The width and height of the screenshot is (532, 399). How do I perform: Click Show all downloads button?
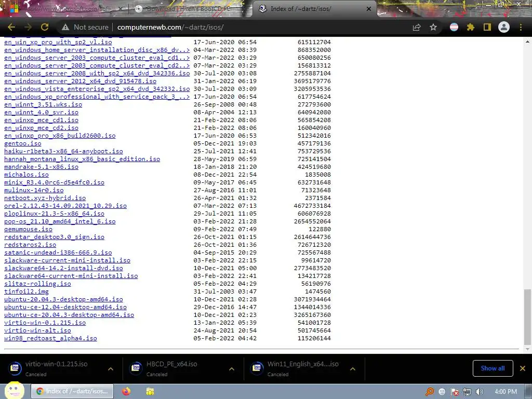[493, 368]
